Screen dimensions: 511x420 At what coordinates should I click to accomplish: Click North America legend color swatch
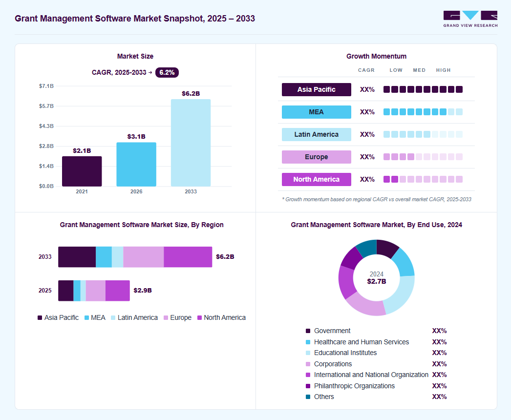click(199, 318)
